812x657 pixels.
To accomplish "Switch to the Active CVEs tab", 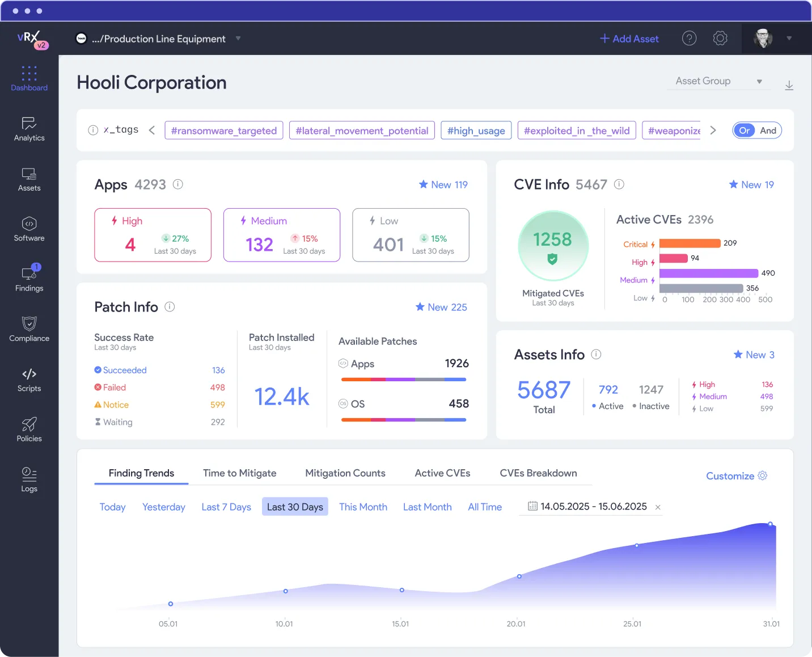I will point(442,473).
